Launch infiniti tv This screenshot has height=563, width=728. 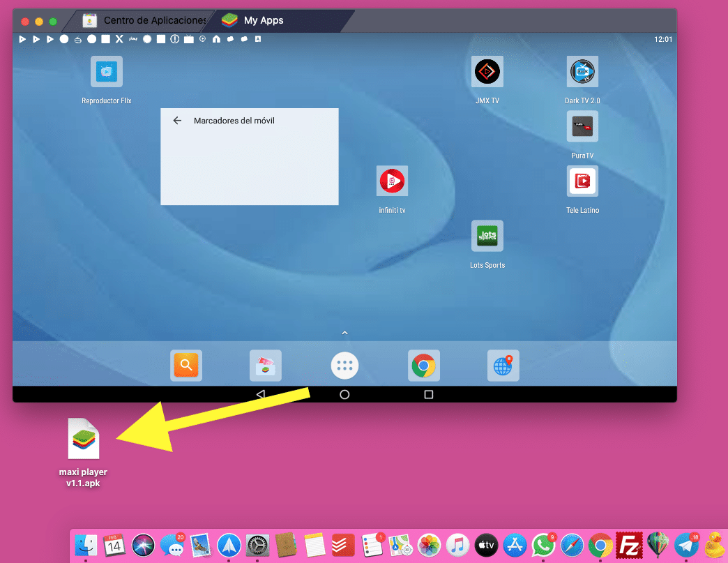pos(392,181)
